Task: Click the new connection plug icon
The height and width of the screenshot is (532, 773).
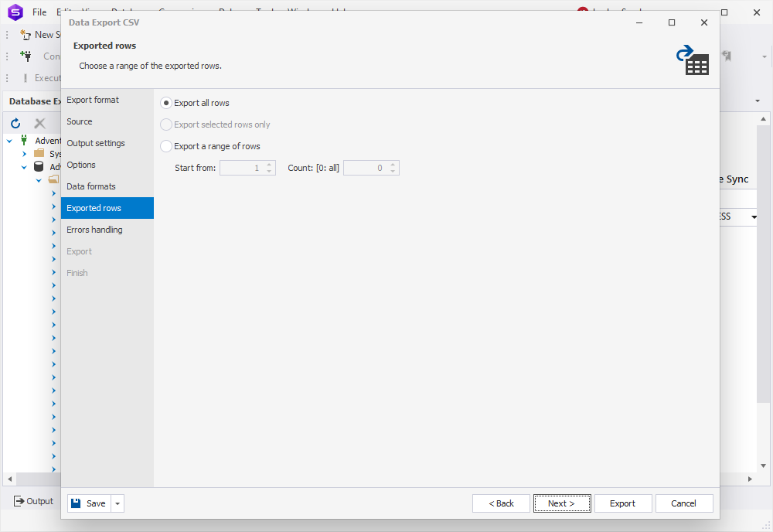Action: [x=26, y=56]
